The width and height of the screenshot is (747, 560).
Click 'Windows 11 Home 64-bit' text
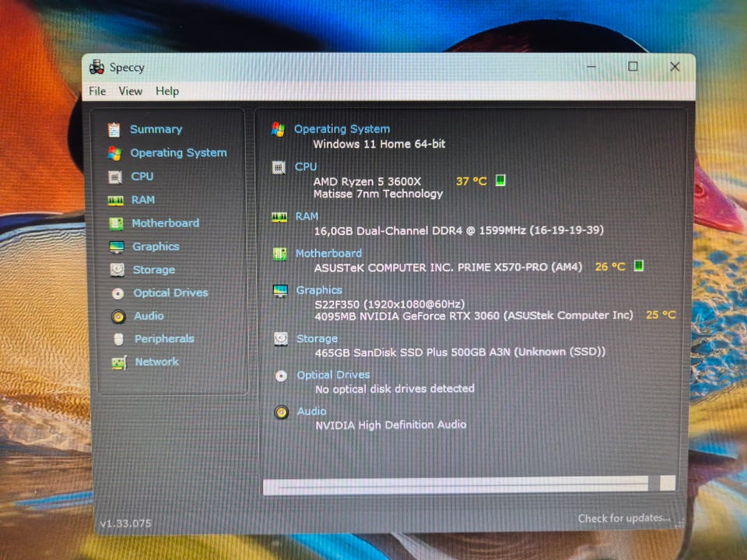point(379,144)
